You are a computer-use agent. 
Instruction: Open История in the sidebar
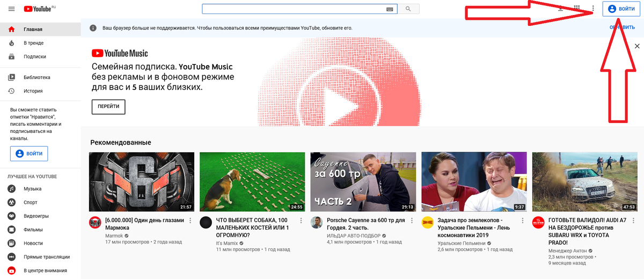[x=40, y=91]
